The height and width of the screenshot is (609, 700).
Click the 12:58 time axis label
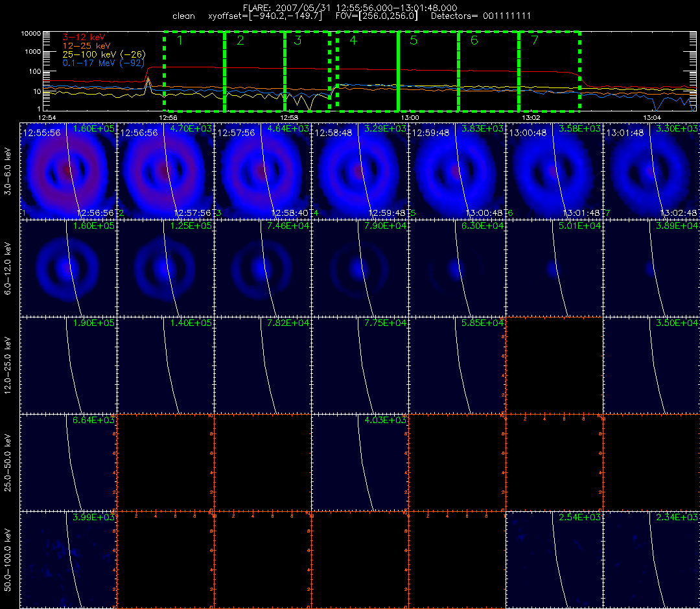[289, 117]
